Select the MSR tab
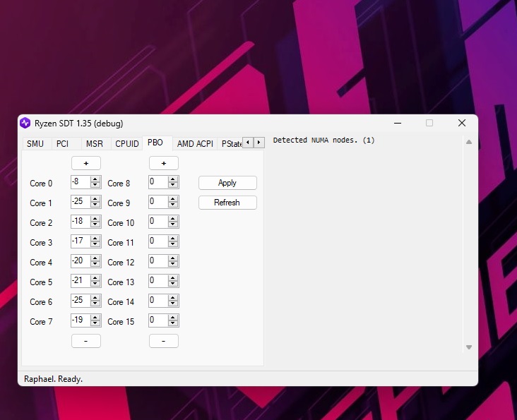 tap(95, 144)
